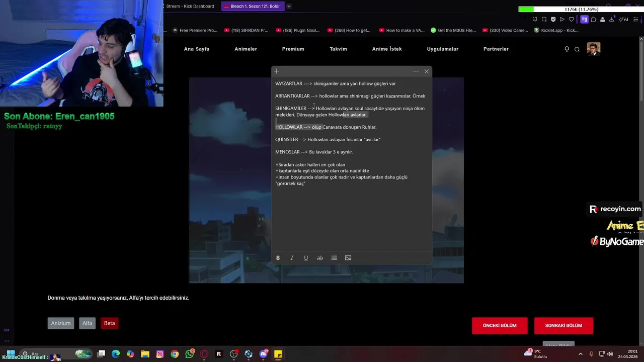Click the subscriber goal progress bar

click(x=581, y=9)
